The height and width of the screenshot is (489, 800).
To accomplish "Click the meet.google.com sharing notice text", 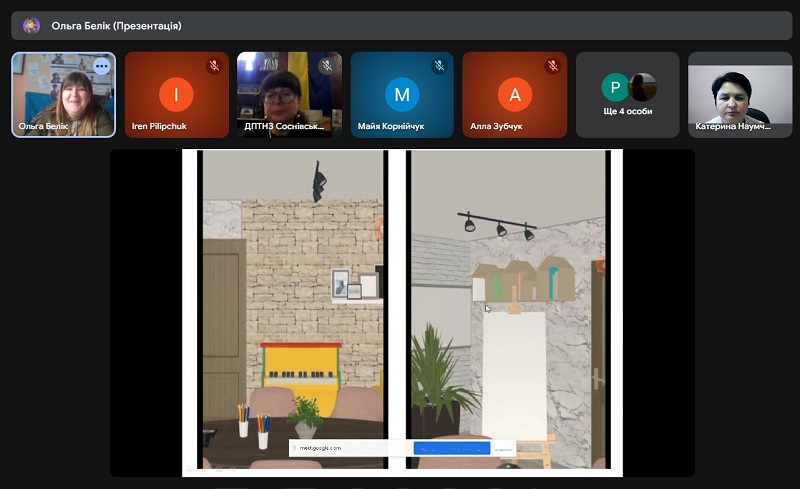I will click(320, 448).
